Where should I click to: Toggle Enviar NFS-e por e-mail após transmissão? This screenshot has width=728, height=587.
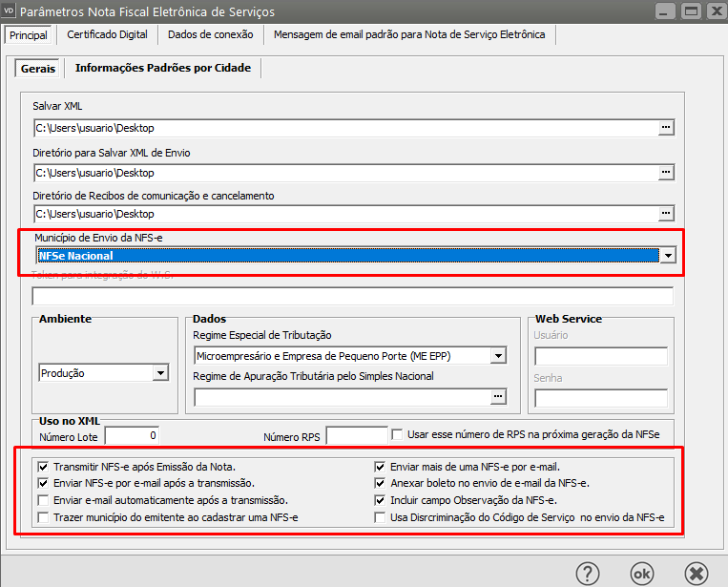coord(43,483)
